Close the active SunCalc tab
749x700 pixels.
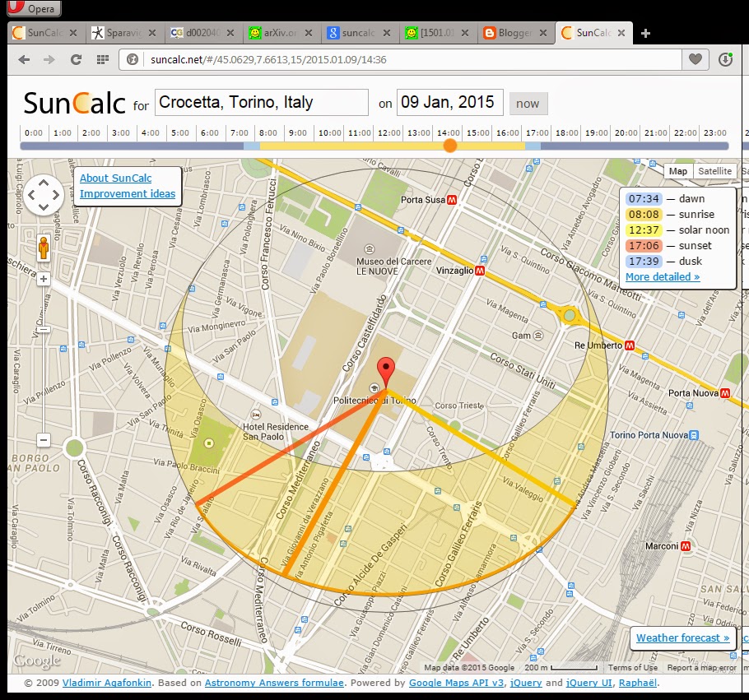click(621, 33)
